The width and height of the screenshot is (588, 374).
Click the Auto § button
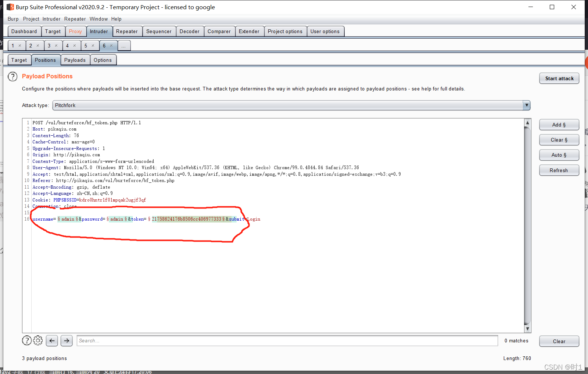(x=559, y=155)
